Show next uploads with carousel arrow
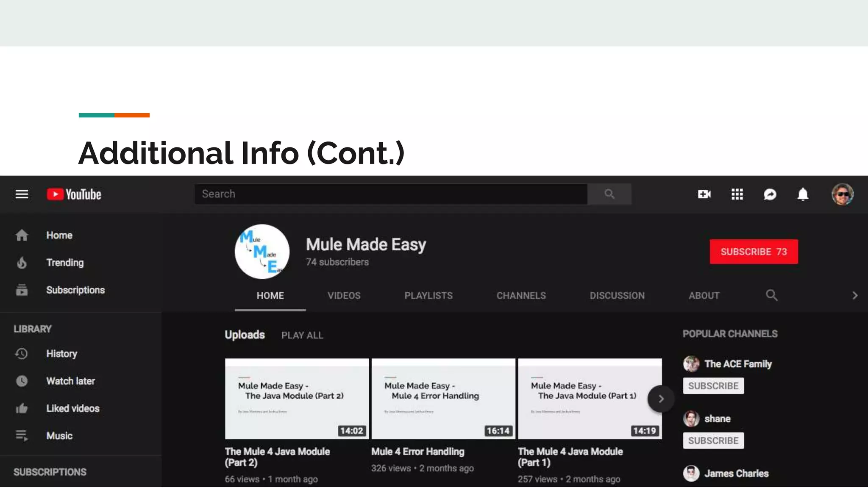This screenshot has height=488, width=868. pyautogui.click(x=661, y=399)
